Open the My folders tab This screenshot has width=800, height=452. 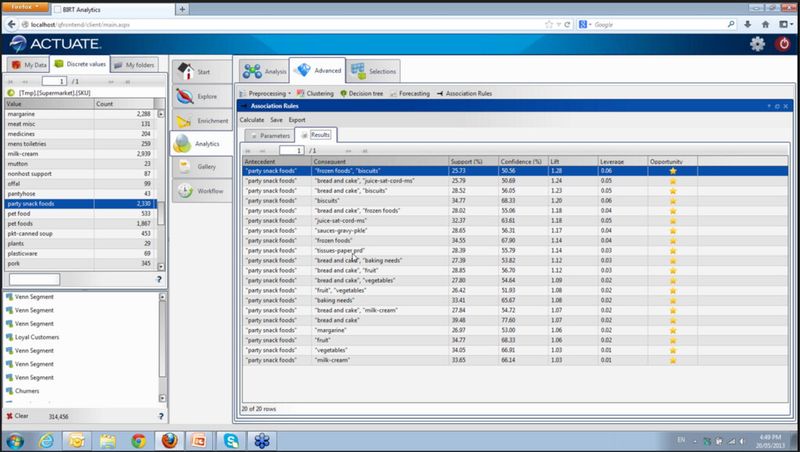click(x=134, y=65)
